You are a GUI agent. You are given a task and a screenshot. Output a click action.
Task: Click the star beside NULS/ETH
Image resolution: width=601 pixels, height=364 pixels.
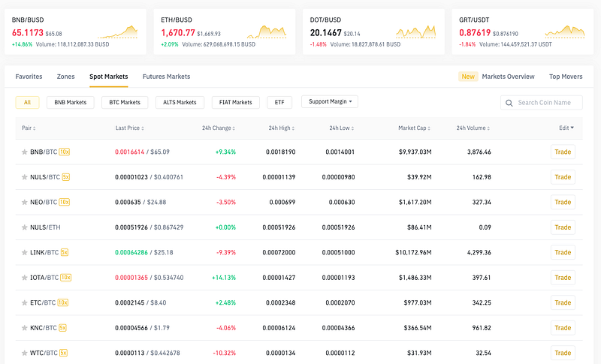click(x=25, y=227)
